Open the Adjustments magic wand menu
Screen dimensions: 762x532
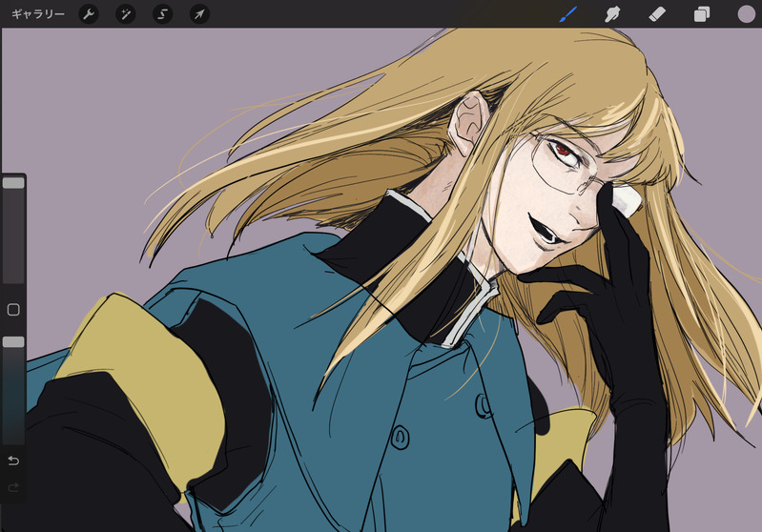(x=125, y=14)
